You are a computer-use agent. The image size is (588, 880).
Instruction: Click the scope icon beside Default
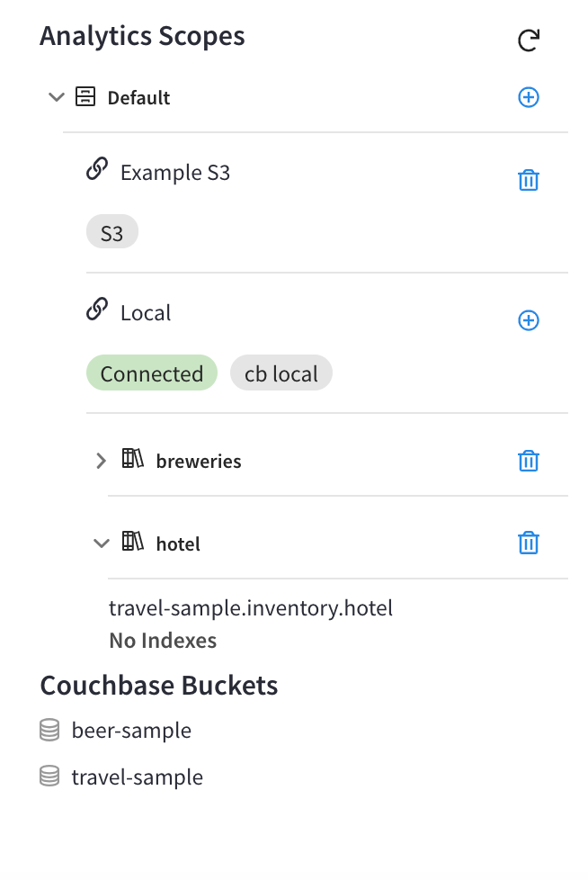coord(85,97)
